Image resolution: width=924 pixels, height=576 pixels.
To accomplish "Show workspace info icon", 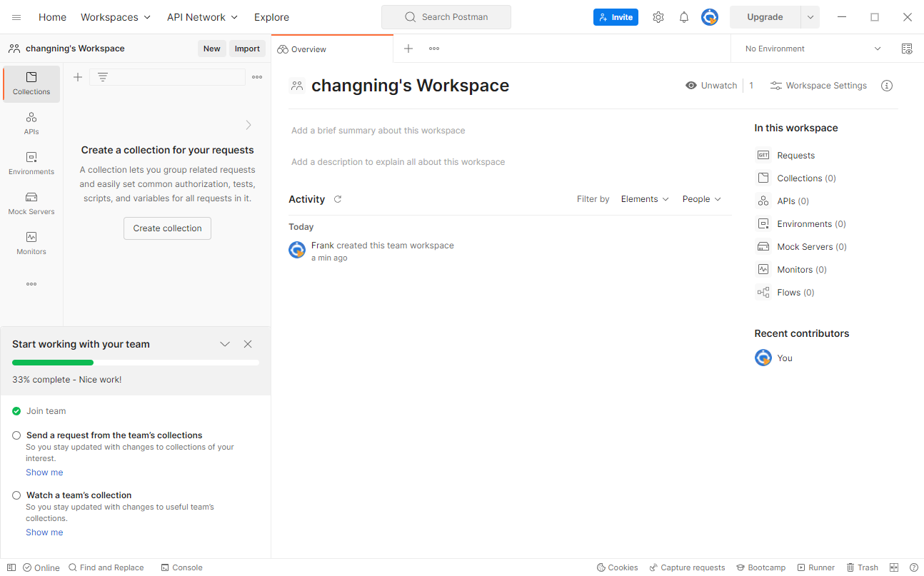I will [x=887, y=86].
